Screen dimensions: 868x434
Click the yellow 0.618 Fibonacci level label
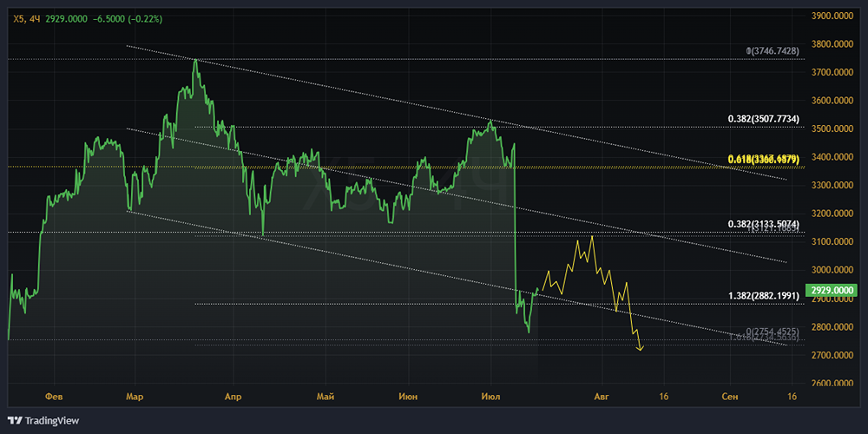pos(763,160)
